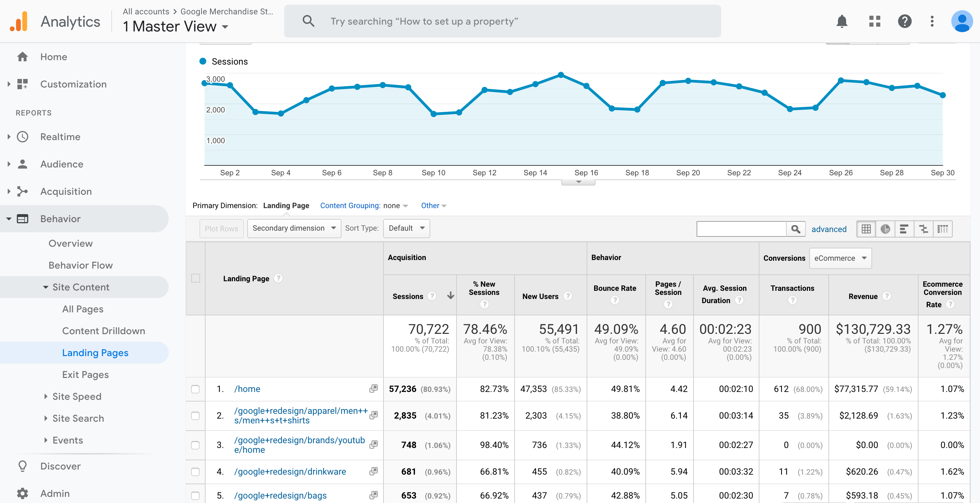The height and width of the screenshot is (503, 980).
Task: Open the Google apps grid icon
Action: click(x=874, y=21)
